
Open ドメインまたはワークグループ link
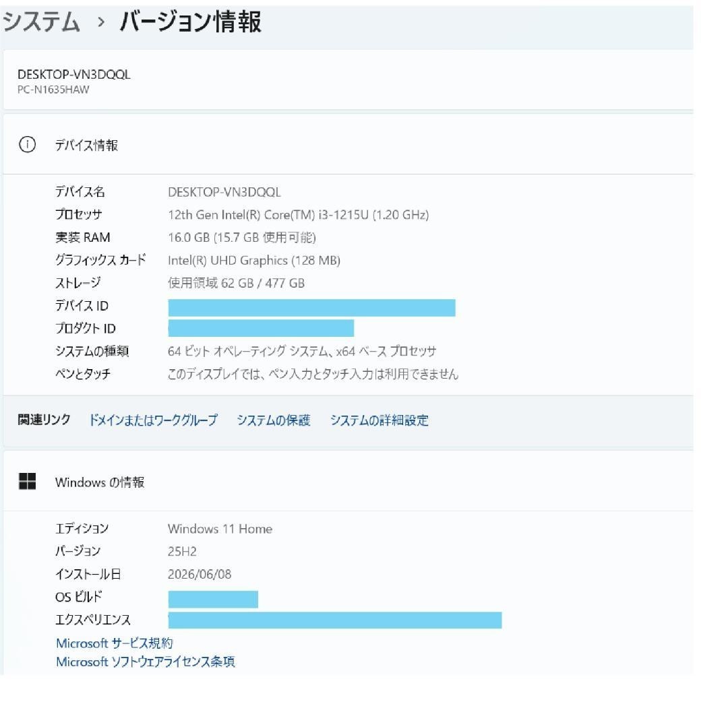pyautogui.click(x=153, y=420)
